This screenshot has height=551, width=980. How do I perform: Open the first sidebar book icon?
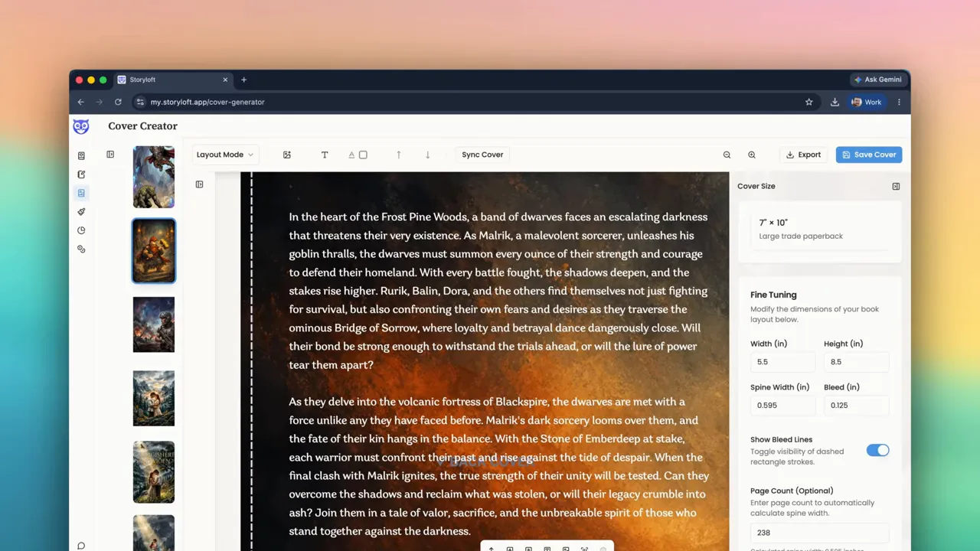click(81, 155)
